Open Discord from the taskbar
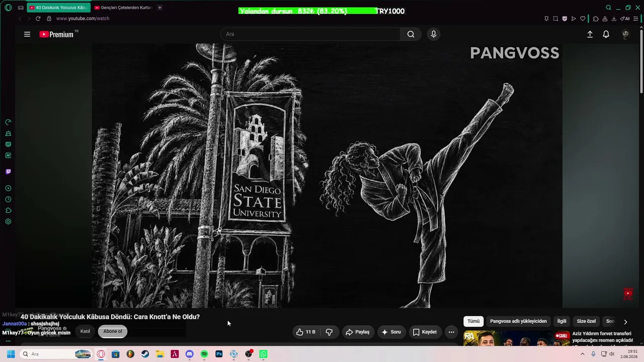Image resolution: width=644 pixels, height=362 pixels. tap(189, 354)
